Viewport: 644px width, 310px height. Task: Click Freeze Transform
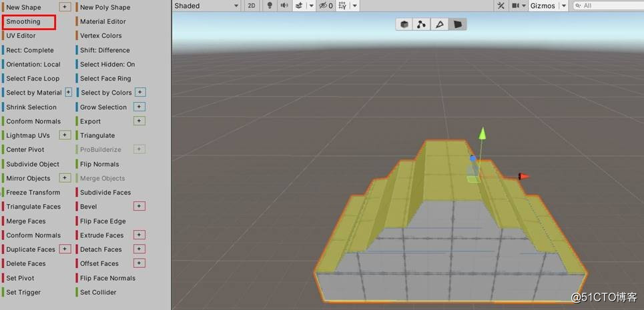point(33,192)
